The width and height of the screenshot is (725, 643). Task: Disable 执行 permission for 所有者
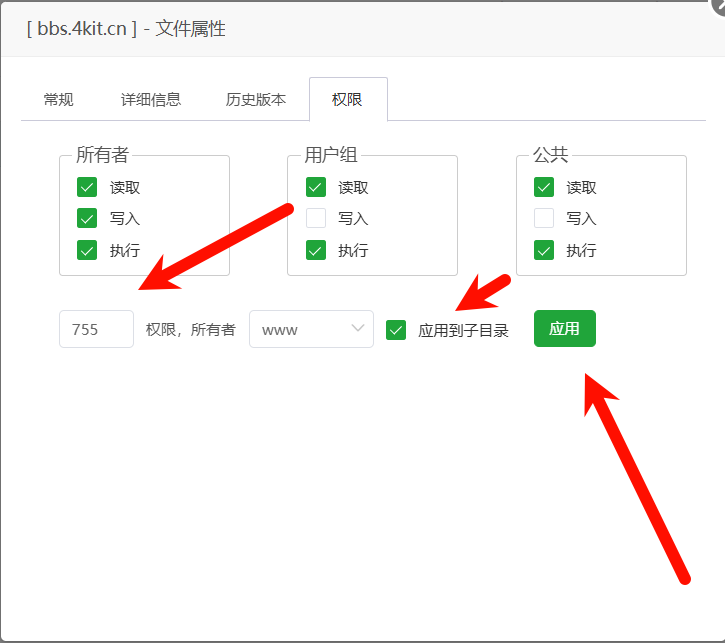tap(87, 250)
